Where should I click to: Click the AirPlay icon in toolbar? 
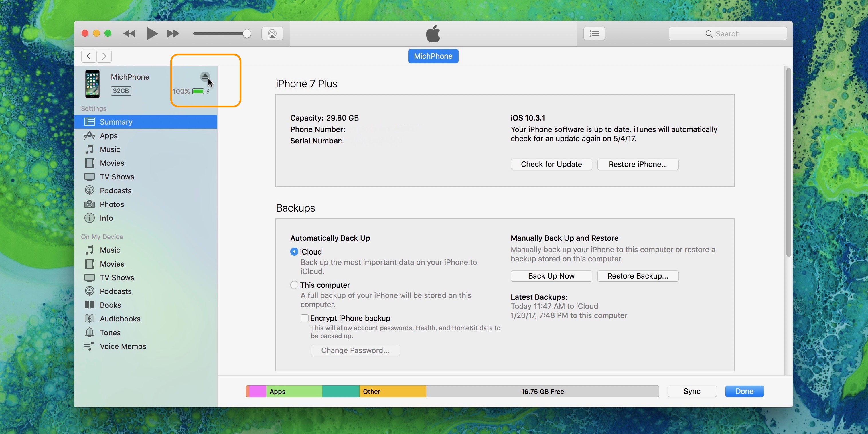click(x=271, y=34)
